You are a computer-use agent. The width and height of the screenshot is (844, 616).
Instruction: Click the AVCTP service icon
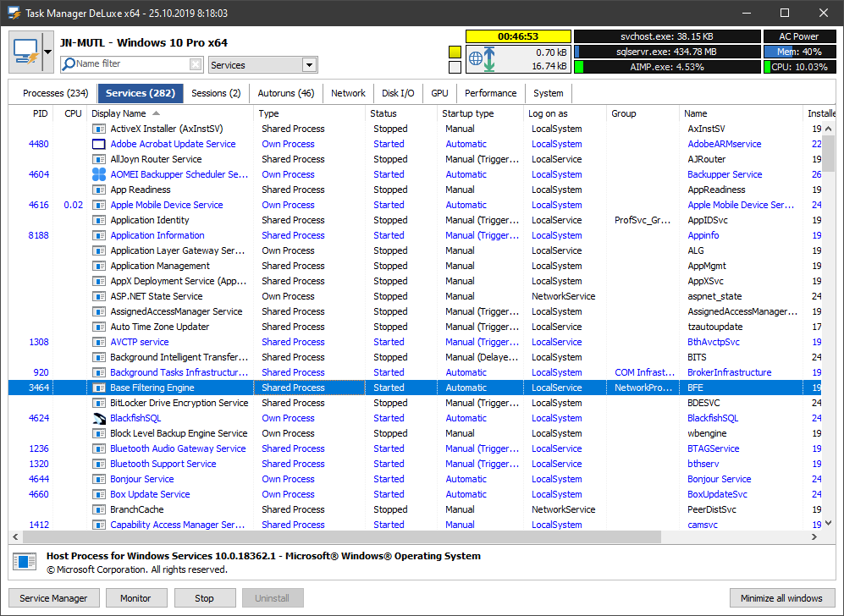(98, 342)
